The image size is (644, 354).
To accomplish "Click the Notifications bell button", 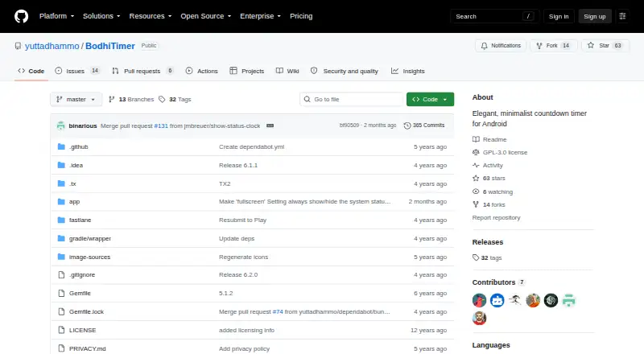I will 501,46.
